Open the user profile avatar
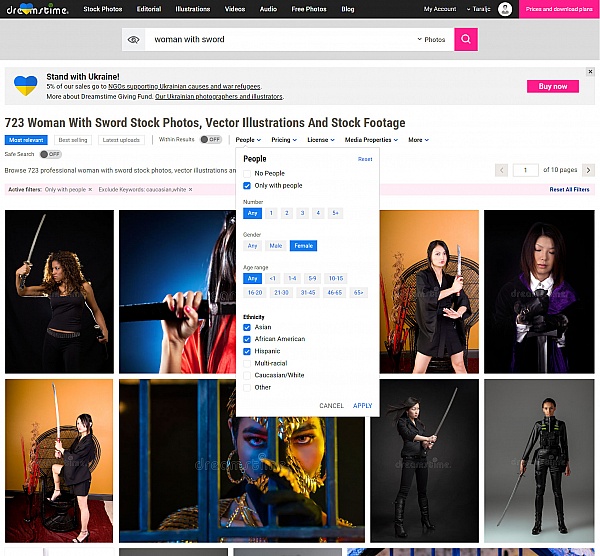 click(505, 9)
